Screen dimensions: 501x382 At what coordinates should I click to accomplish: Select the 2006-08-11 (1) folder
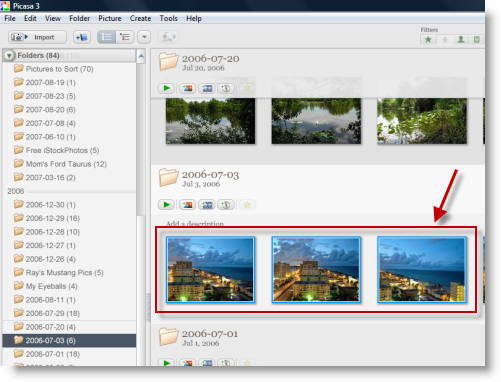click(69, 300)
